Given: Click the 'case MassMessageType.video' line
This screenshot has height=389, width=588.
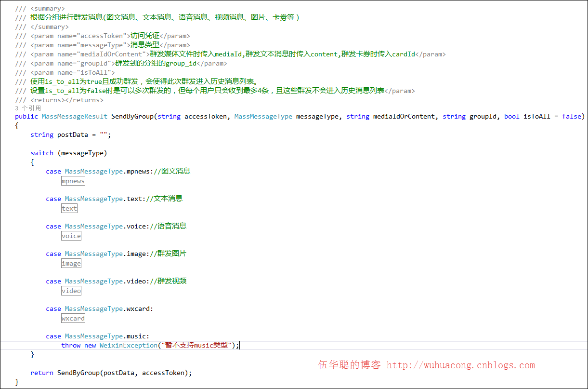Looking at the screenshot, I should [x=116, y=282].
